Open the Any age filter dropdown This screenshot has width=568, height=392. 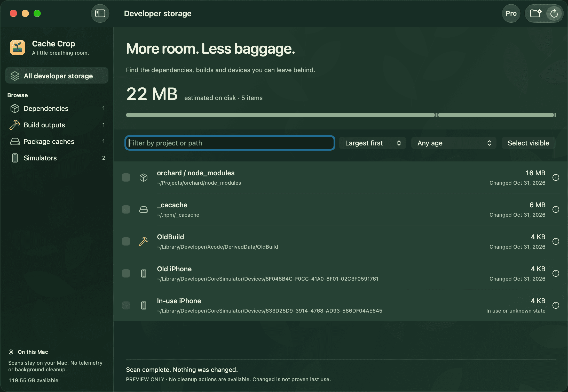pyautogui.click(x=454, y=143)
